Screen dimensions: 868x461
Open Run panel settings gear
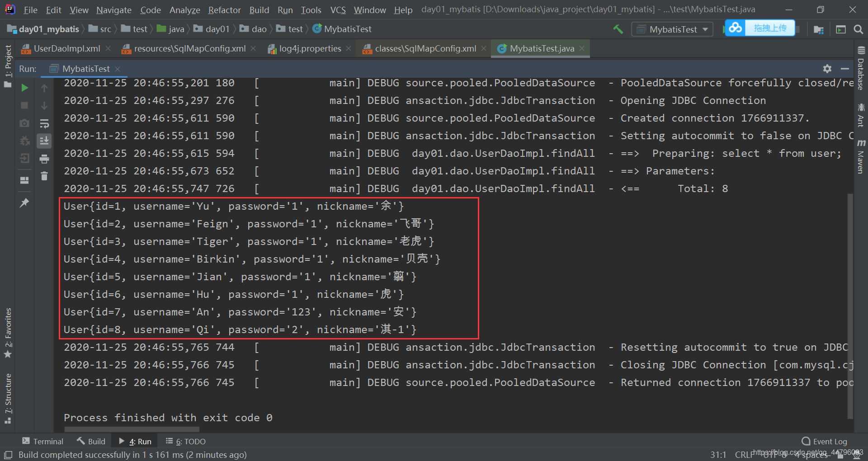point(827,69)
